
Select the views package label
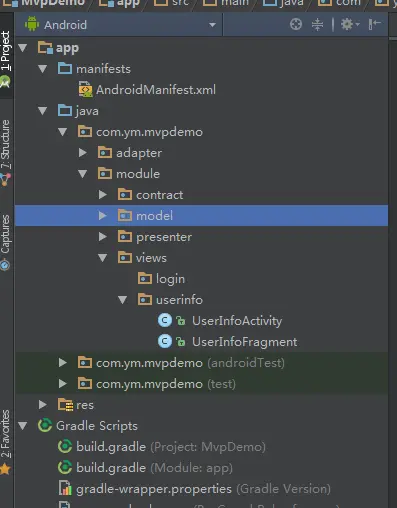[151, 258]
